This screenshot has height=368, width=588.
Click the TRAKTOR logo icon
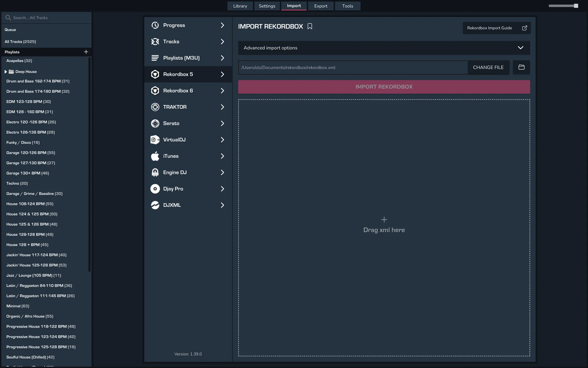pos(155,107)
